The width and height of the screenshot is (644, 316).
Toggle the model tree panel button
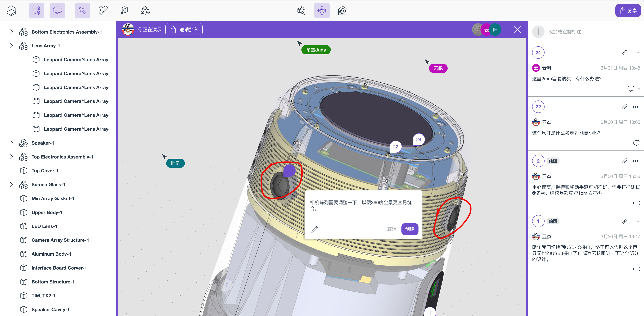[x=37, y=11]
